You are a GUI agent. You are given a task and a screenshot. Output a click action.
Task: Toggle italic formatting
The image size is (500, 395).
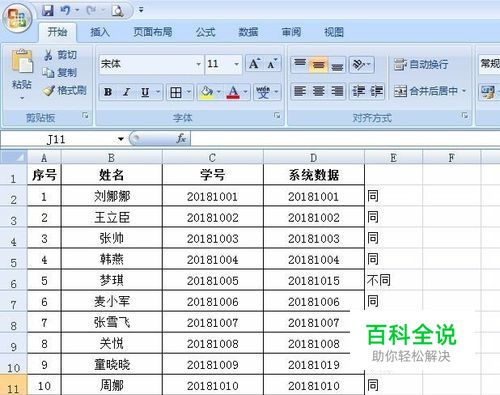[126, 92]
